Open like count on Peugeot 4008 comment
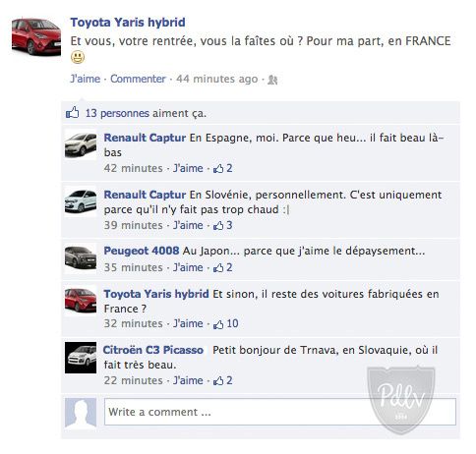This screenshot has height=454, width=476. (223, 267)
